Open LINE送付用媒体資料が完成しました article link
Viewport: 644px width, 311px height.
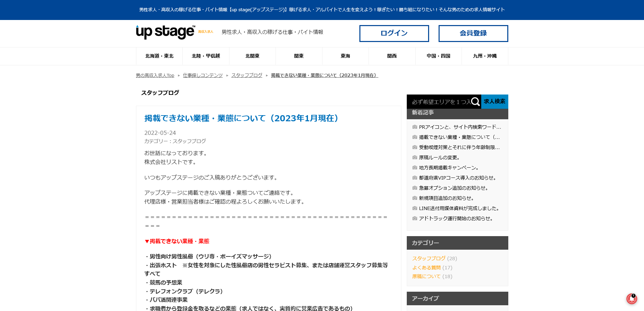click(459, 208)
